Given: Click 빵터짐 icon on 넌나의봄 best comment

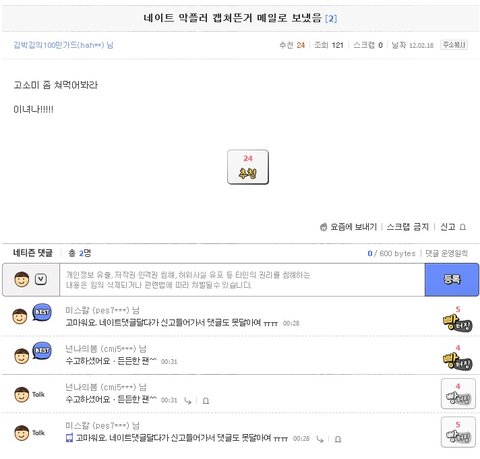Looking at the screenshot, I should tap(458, 361).
